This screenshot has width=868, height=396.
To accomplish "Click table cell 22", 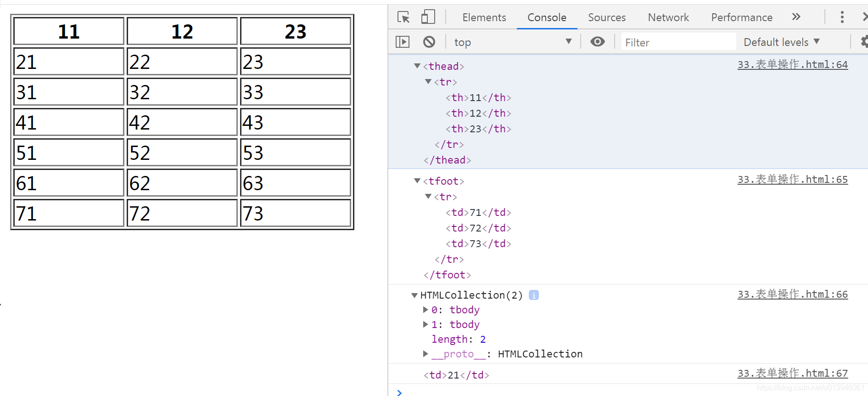I will pos(182,62).
